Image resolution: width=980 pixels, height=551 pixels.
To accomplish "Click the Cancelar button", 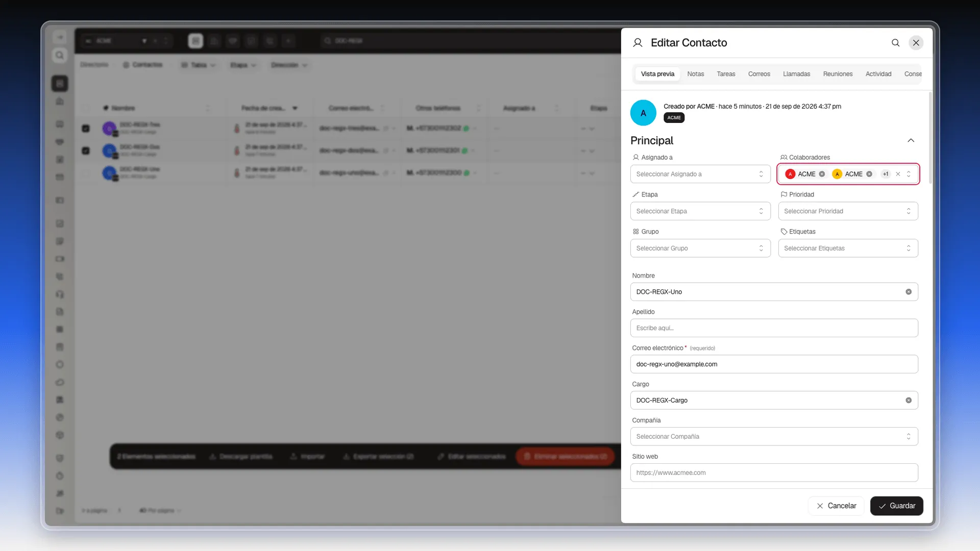I will [836, 506].
